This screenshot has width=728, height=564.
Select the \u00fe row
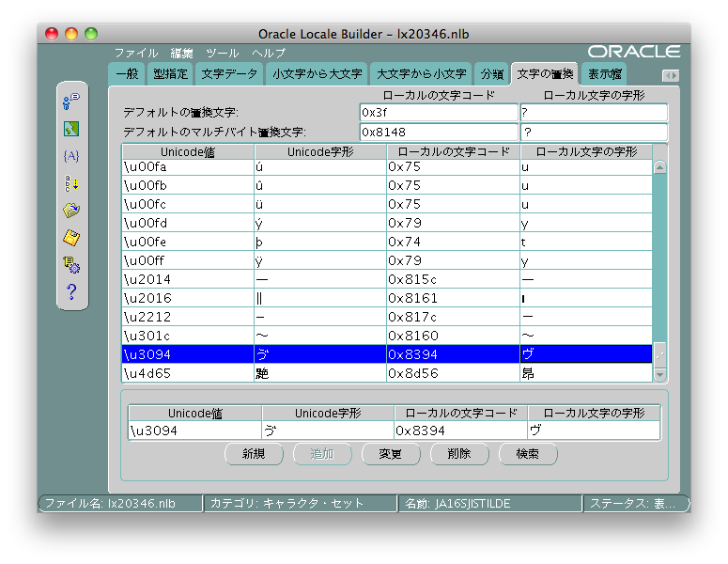[387, 242]
